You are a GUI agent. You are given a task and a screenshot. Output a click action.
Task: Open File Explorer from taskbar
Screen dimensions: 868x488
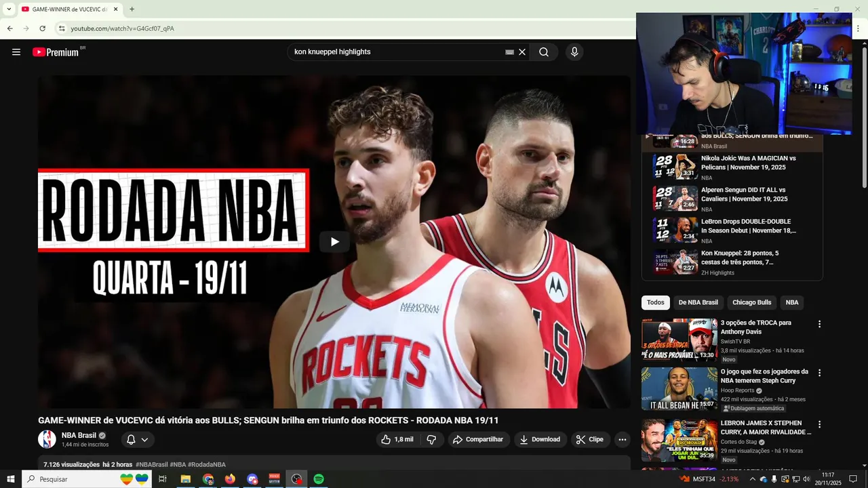coord(185,479)
